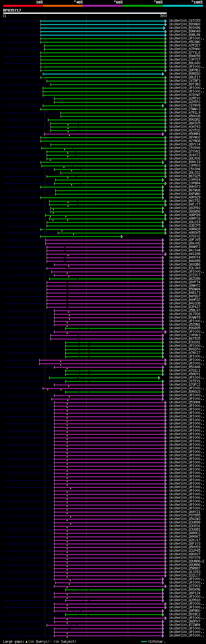Image resolution: width=206 pixels, height=644 pixels.
Task: Select label UniRef100_A7QIO2
Action: pyautogui.click(x=185, y=236)
